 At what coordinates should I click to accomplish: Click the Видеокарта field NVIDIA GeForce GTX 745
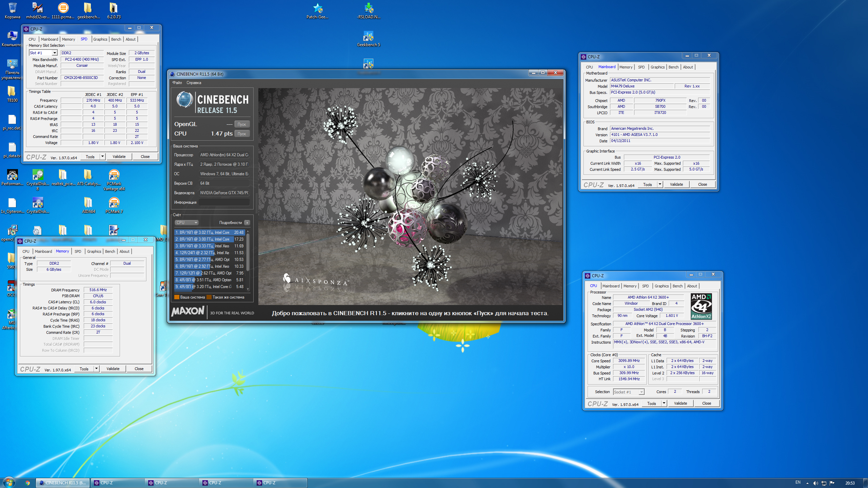(224, 193)
